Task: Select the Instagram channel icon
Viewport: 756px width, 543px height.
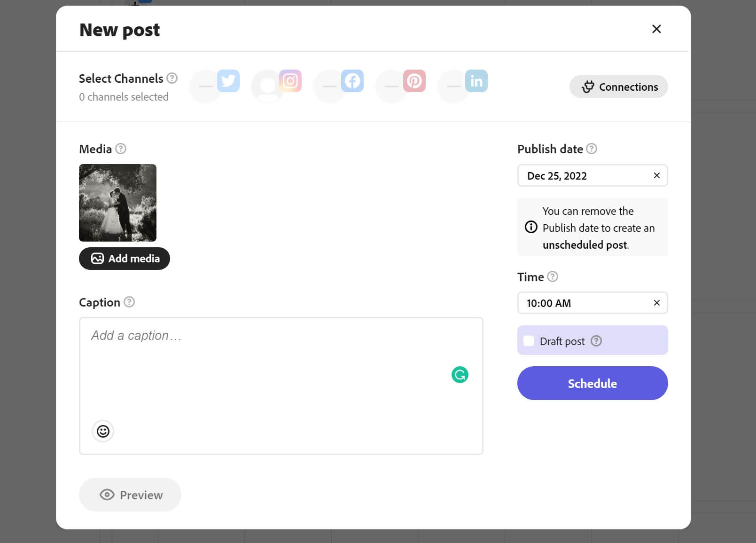Action: pos(290,81)
